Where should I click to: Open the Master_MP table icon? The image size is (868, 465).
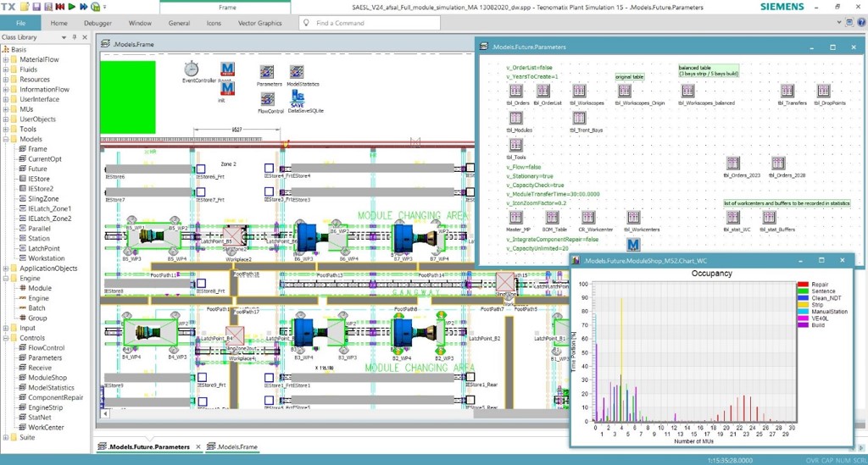point(516,218)
